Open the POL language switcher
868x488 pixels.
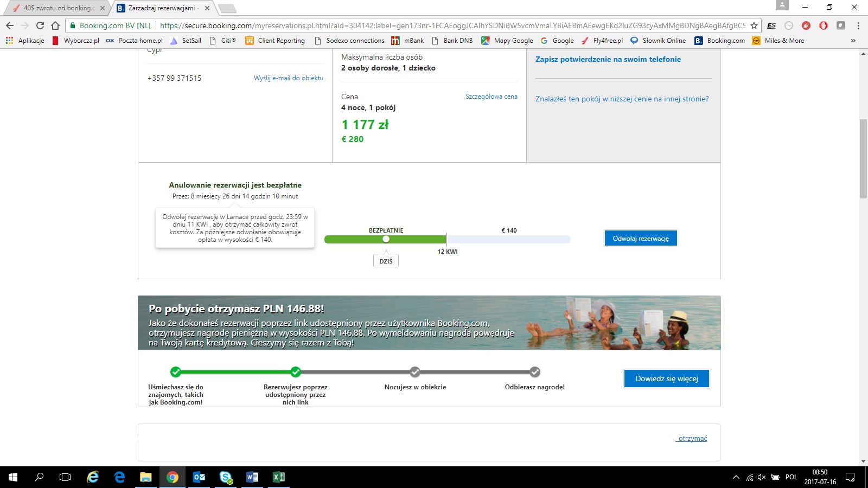(792, 477)
